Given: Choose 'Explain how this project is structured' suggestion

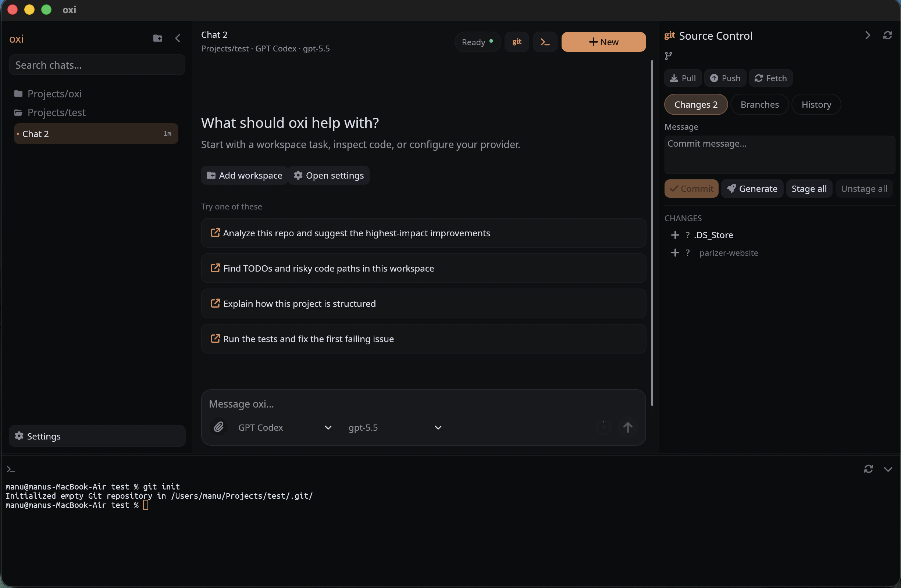Looking at the screenshot, I should 423,304.
